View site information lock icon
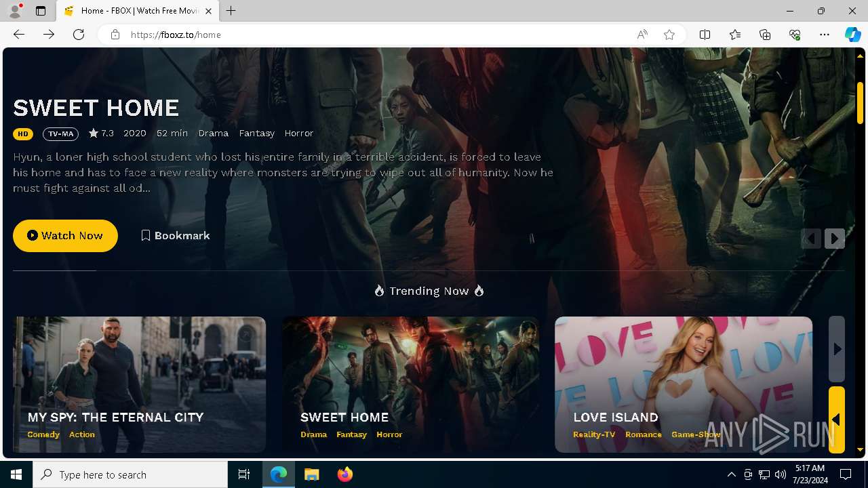Viewport: 868px width, 488px height. click(x=115, y=35)
